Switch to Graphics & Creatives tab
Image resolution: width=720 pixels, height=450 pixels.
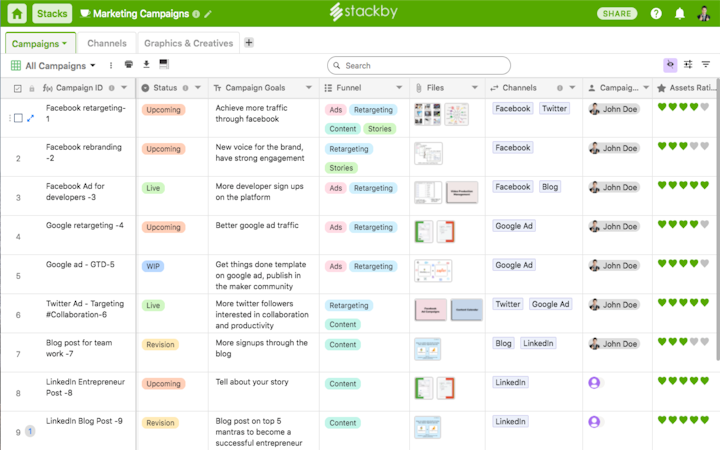[188, 43]
